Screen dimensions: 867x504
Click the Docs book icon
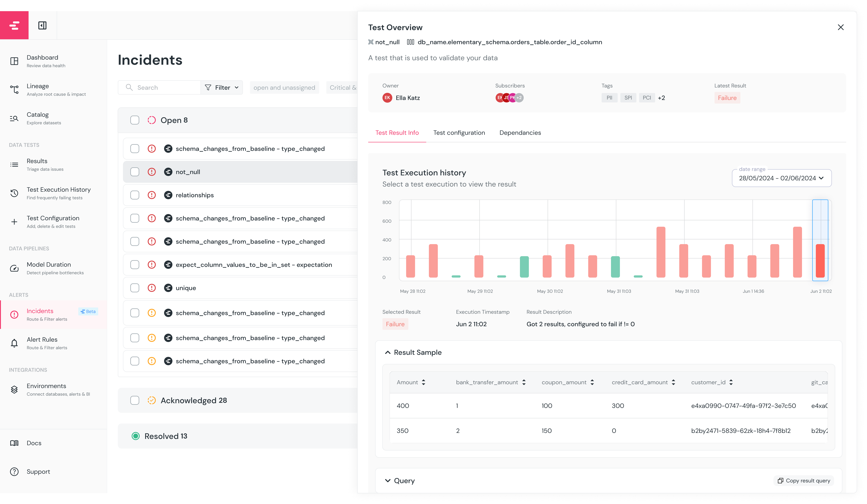coord(14,443)
